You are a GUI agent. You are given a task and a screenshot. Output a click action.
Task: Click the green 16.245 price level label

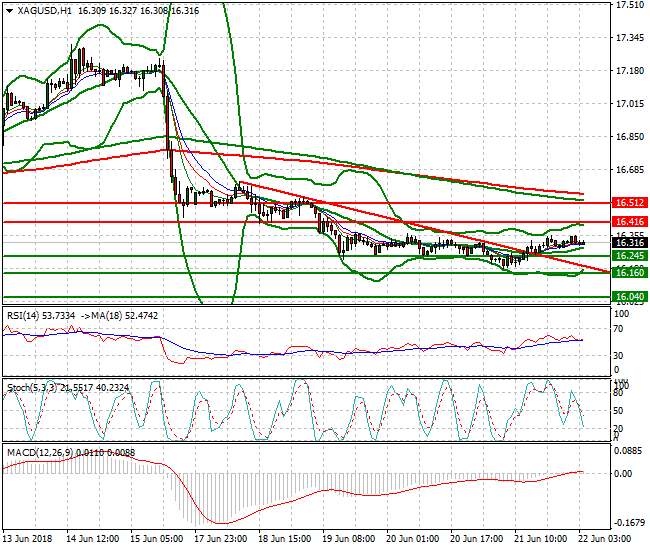click(630, 256)
